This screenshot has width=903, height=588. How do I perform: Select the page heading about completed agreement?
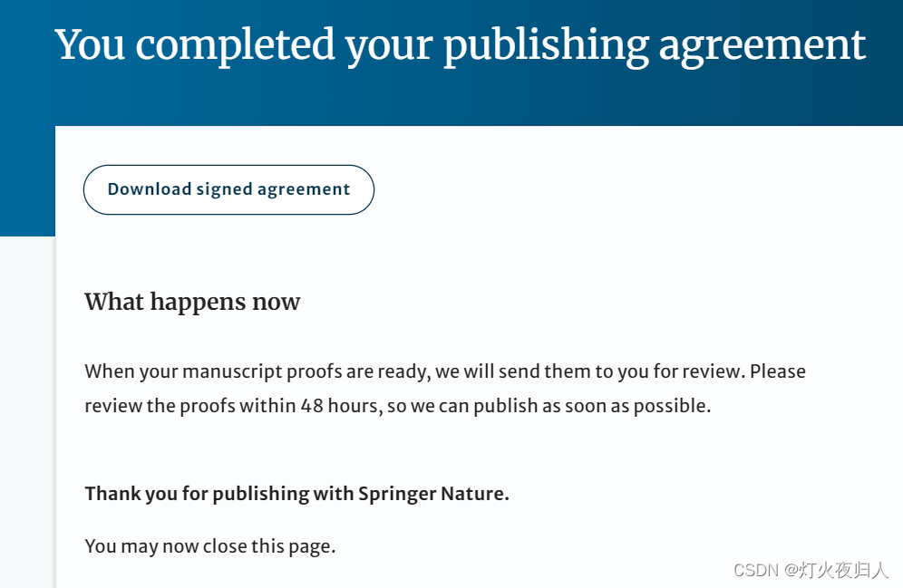pos(460,44)
